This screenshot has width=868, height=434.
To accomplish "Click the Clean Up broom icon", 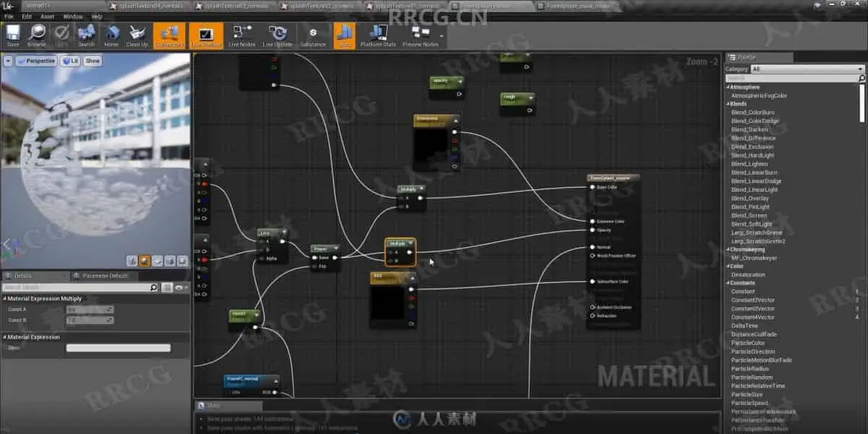I will click(137, 35).
